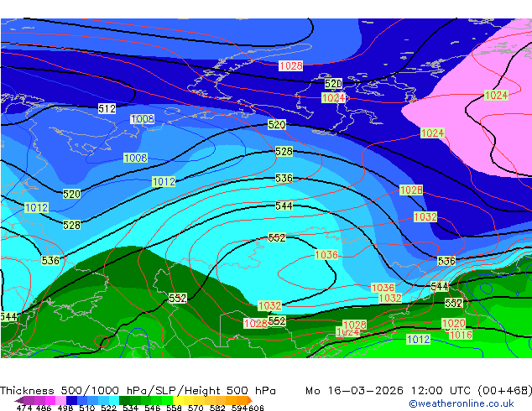Image resolution: width=532 pixels, height=411 pixels.
Task: Pick the magenta legend swatch
Action: point(50,400)
